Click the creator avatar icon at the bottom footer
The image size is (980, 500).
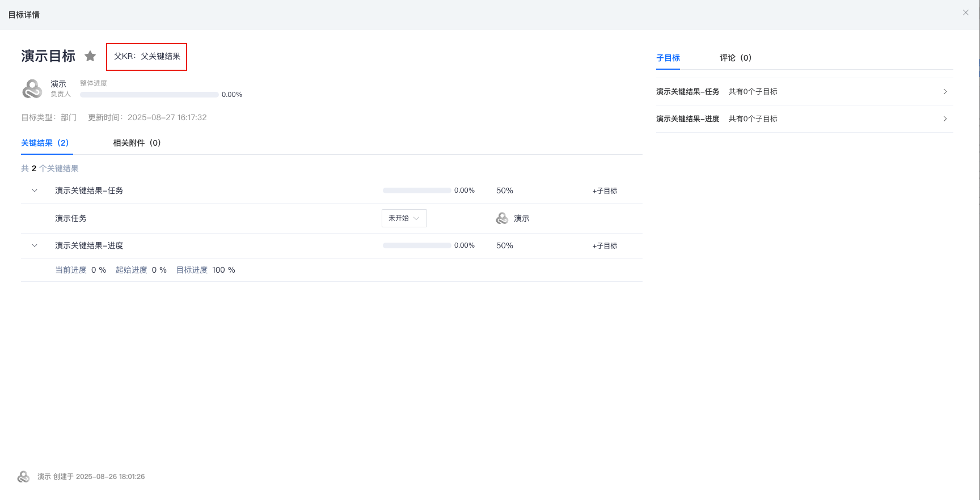[x=24, y=477]
